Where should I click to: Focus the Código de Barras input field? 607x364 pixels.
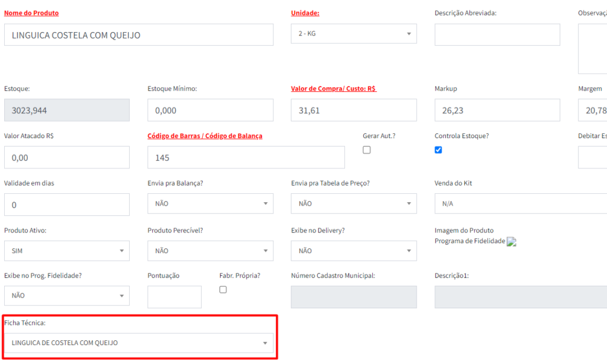pos(245,158)
